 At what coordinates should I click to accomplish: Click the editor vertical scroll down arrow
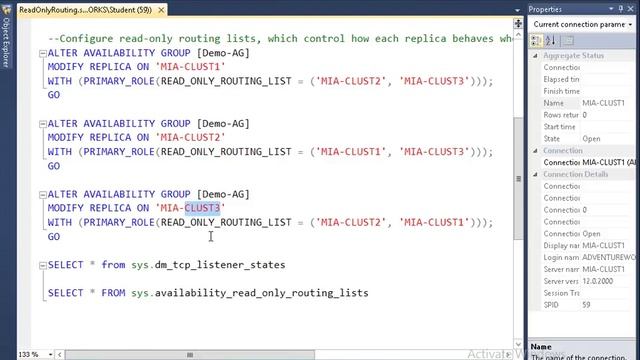coord(518,344)
